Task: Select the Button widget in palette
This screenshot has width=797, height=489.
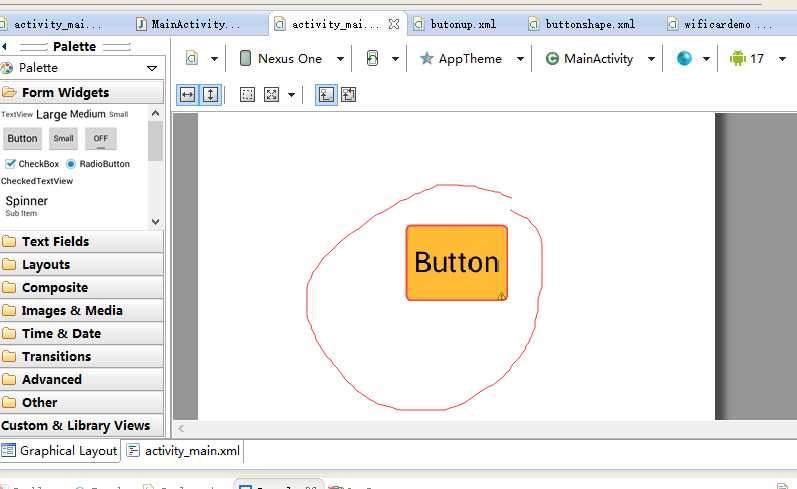Action: click(22, 138)
